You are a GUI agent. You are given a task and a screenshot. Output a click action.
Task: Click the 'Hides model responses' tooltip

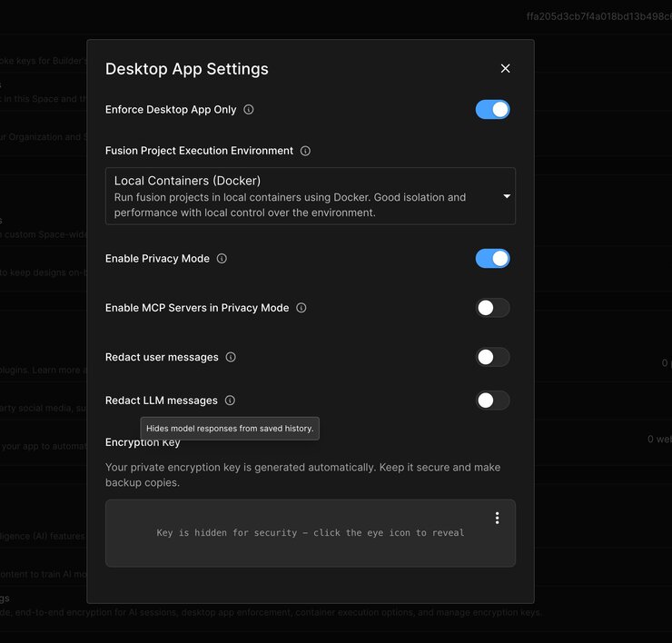click(x=230, y=428)
